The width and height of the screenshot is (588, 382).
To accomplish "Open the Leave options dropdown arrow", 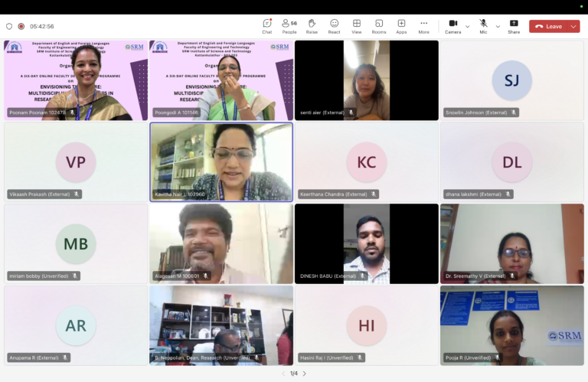I will 573,26.
